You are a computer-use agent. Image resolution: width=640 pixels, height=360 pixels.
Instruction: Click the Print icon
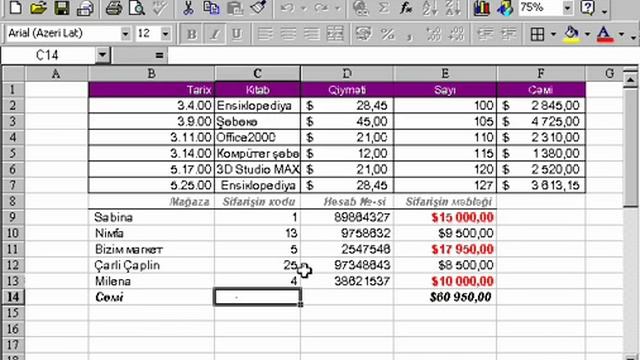point(114,7)
